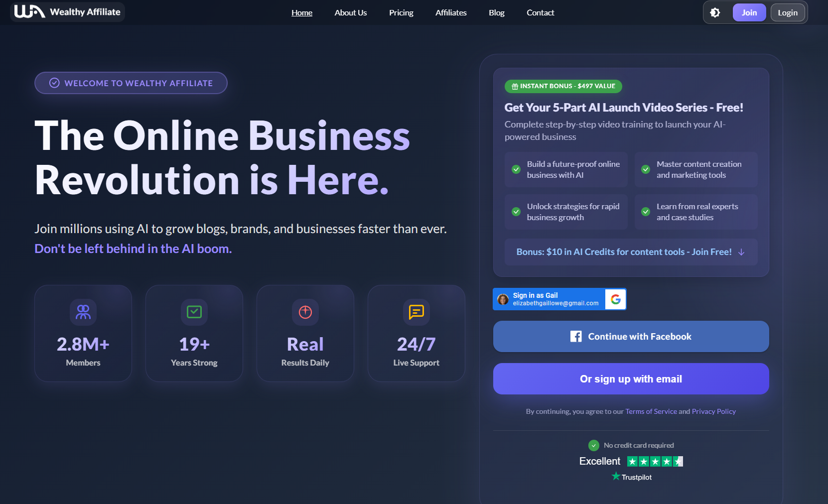The width and height of the screenshot is (828, 504).
Task: Select the 2.8M+ Members card
Action: (x=83, y=333)
